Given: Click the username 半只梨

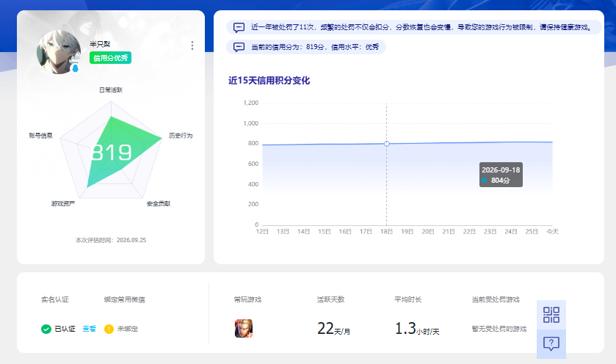Looking at the screenshot, I should click(100, 44).
